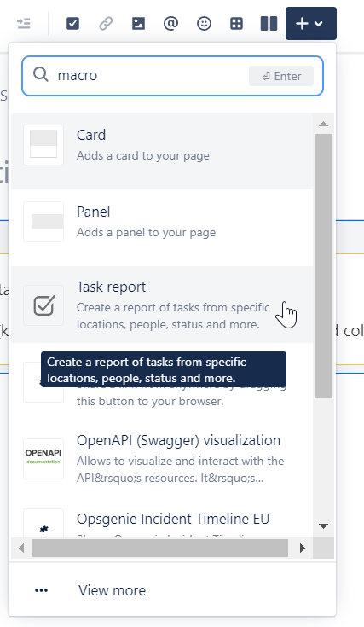
Task: Insert an action item checkbox from toolbar
Action: 72,24
